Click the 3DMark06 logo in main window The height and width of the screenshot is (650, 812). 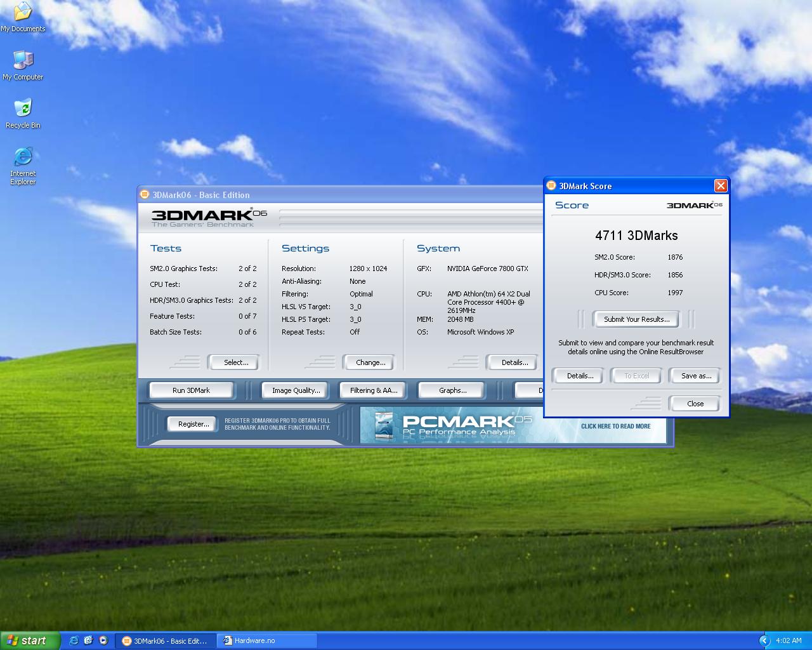(209, 217)
